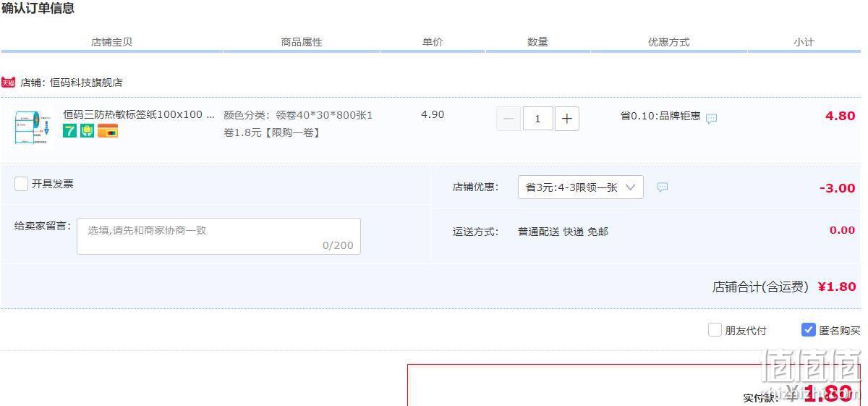Increase quantity with the plus button
The width and height of the screenshot is (868, 406).
tap(567, 119)
